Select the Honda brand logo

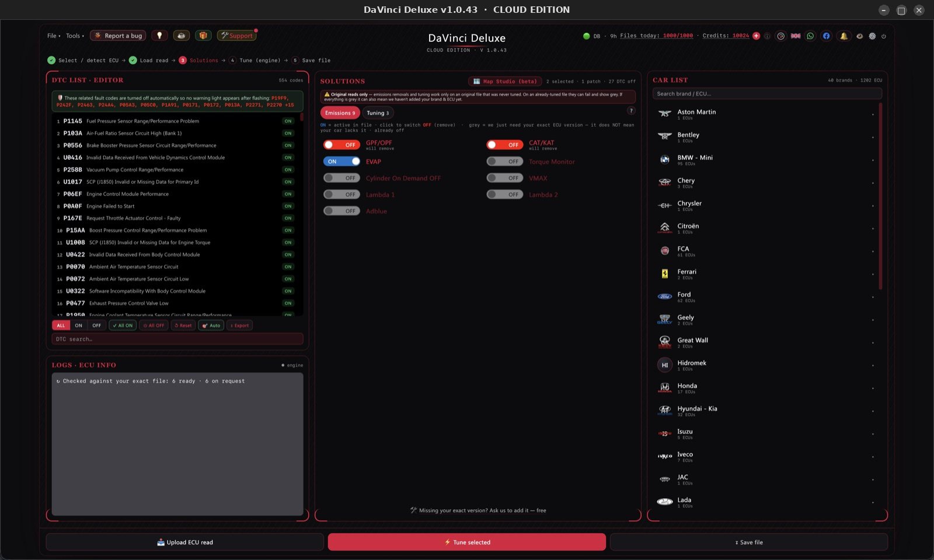coord(665,387)
